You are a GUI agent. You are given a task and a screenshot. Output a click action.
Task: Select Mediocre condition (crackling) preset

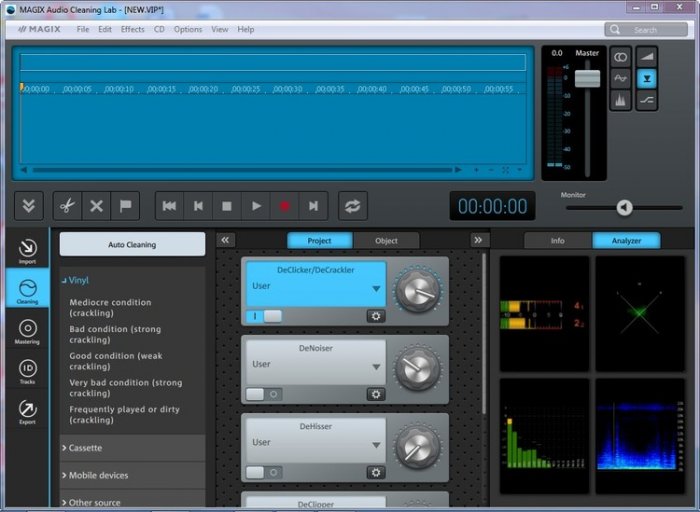pyautogui.click(x=110, y=307)
